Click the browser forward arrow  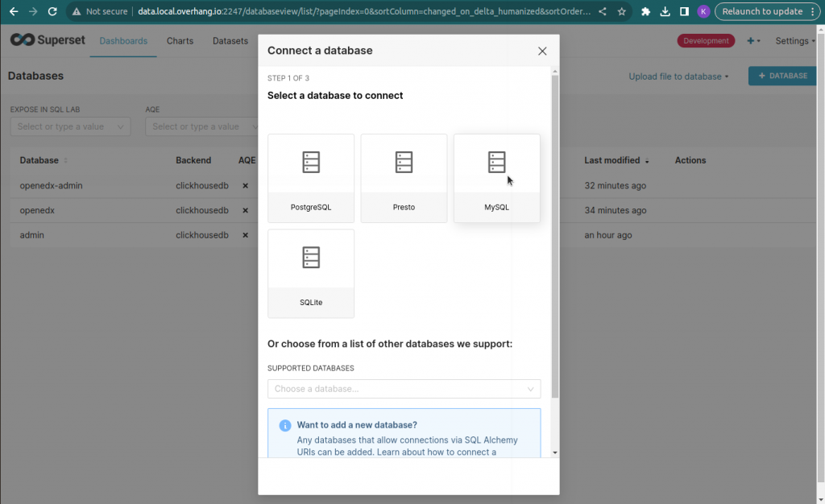point(33,11)
